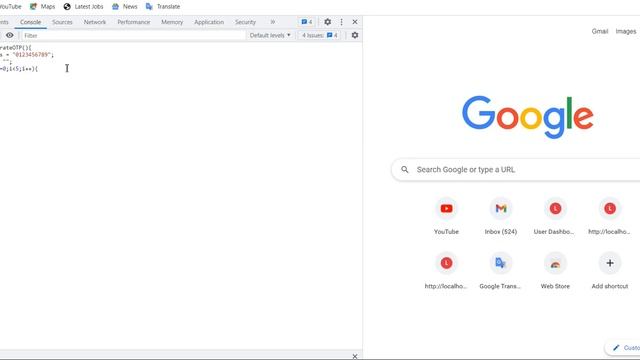The height and width of the screenshot is (360, 640).
Task: Open the News bookmark
Action: 124,7
